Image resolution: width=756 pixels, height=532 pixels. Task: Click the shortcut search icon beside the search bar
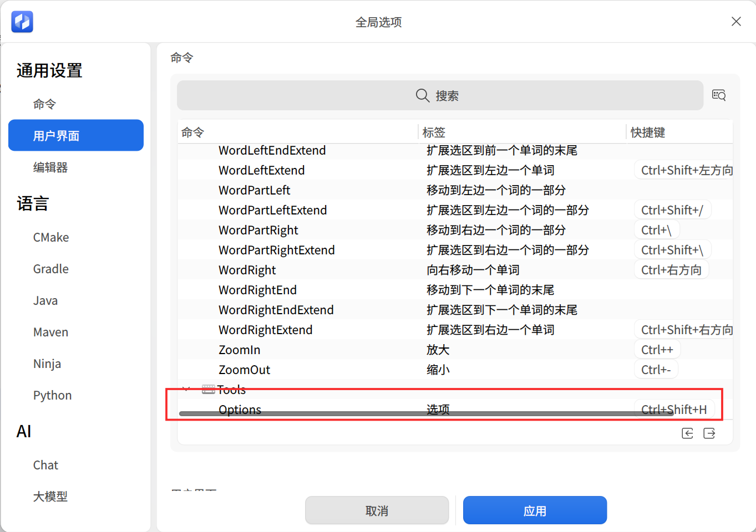pyautogui.click(x=719, y=95)
